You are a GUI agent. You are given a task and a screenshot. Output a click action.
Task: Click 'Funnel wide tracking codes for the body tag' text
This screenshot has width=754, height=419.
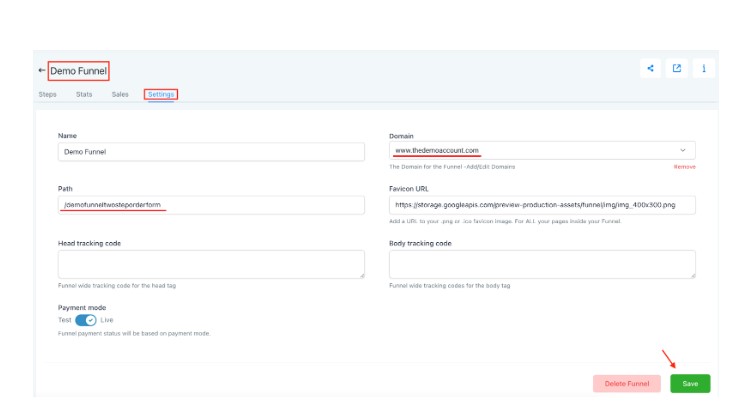(x=450, y=286)
